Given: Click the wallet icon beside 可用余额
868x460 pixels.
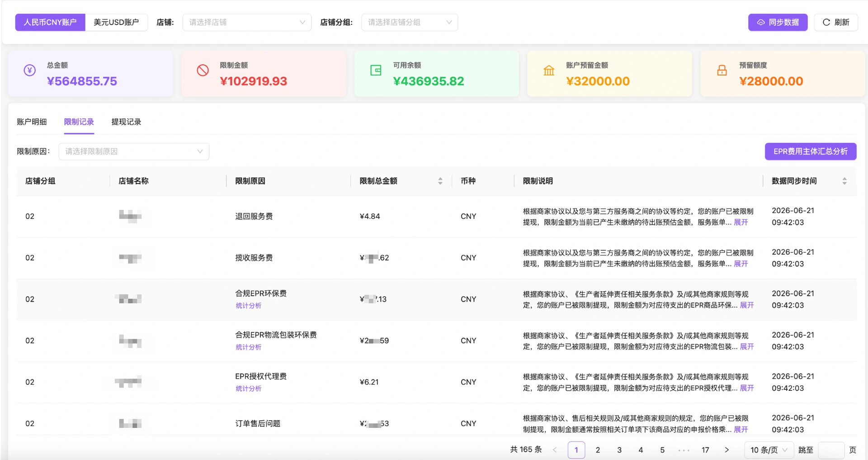Looking at the screenshot, I should 376,70.
